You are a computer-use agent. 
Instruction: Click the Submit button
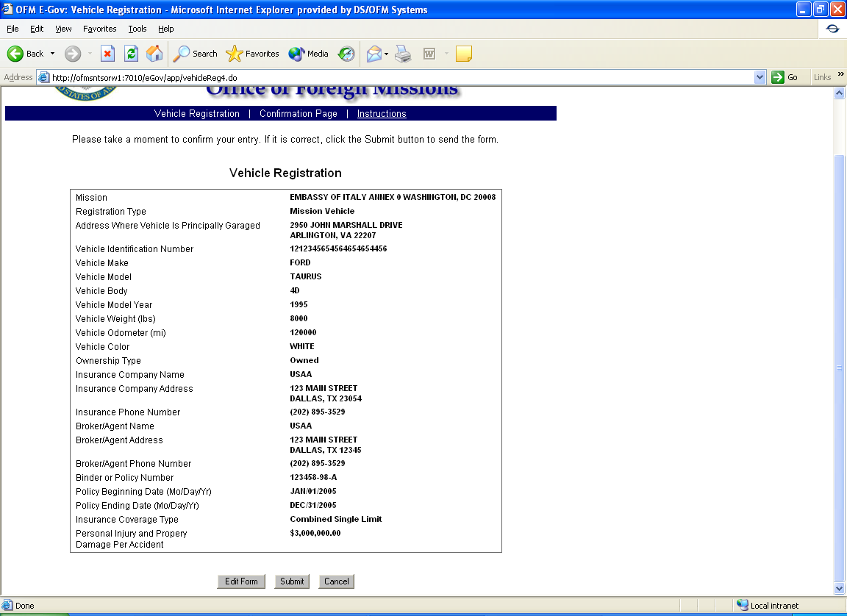(x=292, y=581)
